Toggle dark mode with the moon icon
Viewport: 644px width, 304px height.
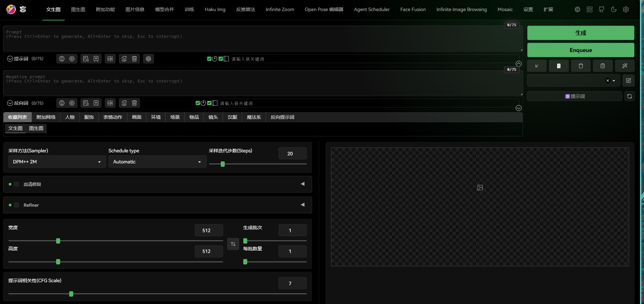[614, 9]
